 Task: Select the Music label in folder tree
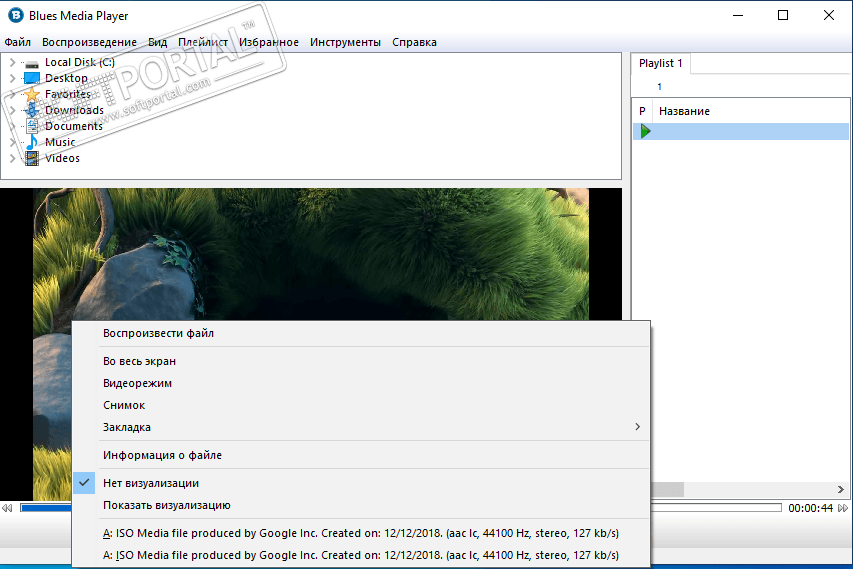[x=60, y=143]
